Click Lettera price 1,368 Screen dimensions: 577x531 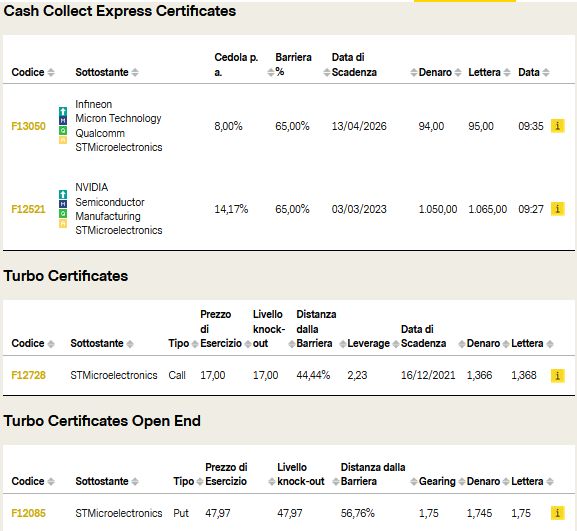tap(524, 375)
